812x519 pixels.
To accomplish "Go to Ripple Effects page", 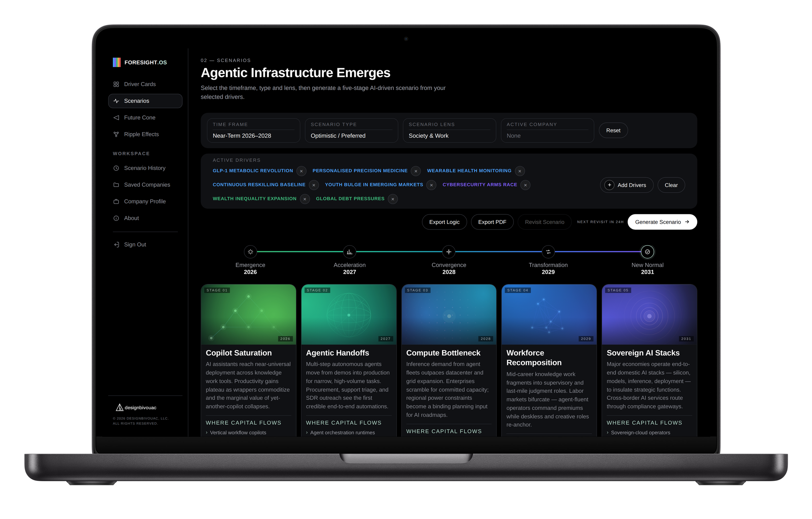I will [x=145, y=134].
